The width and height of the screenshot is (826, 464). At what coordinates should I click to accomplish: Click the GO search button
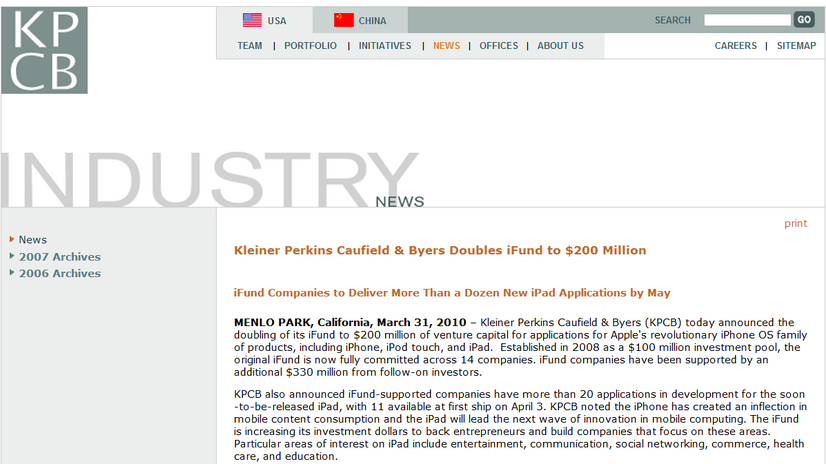pos(804,20)
